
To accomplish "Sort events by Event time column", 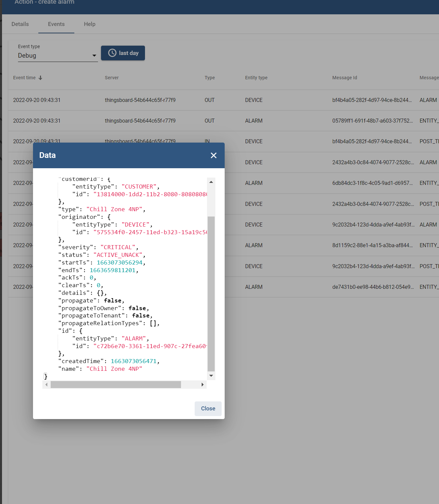I will point(24,78).
